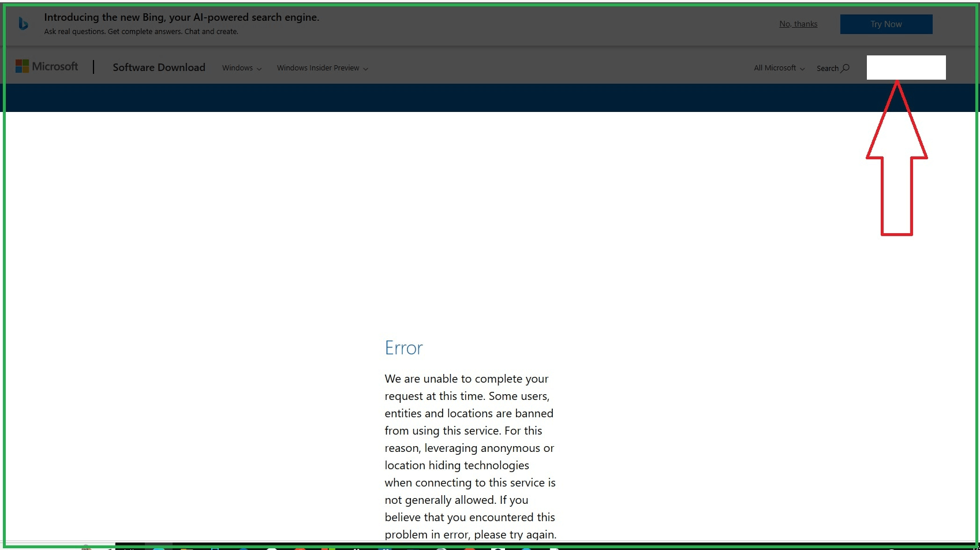Expand the All Microsoft dropdown
The height and width of the screenshot is (550, 980).
(779, 68)
